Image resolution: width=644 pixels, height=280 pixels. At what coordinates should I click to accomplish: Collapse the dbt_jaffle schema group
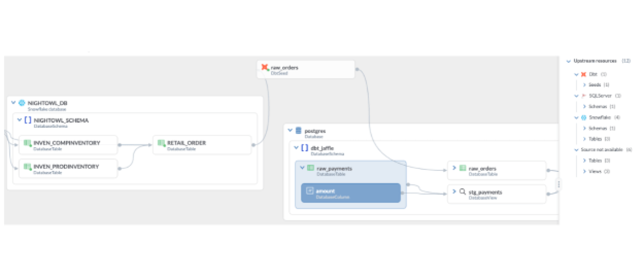point(296,148)
